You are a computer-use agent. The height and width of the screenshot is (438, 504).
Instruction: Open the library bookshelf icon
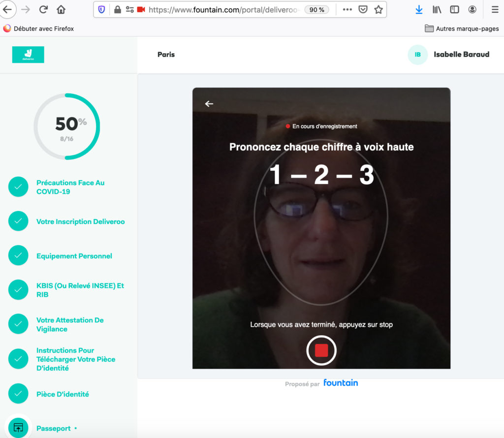[x=437, y=10]
